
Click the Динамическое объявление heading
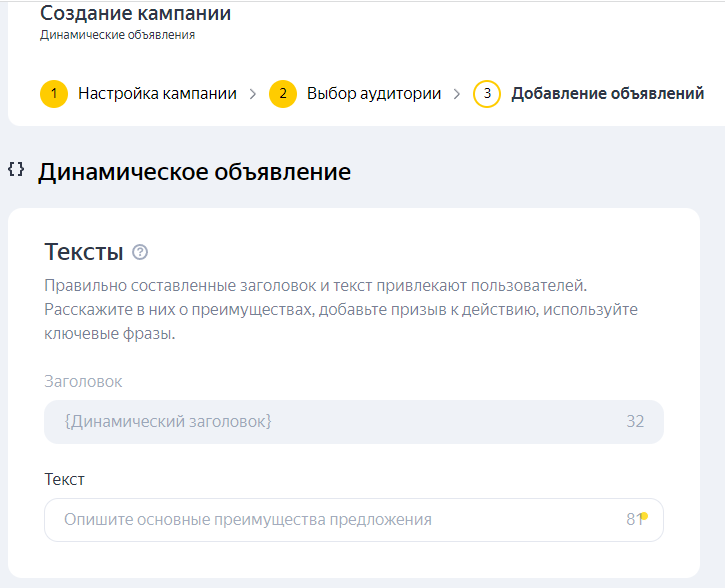pos(194,172)
